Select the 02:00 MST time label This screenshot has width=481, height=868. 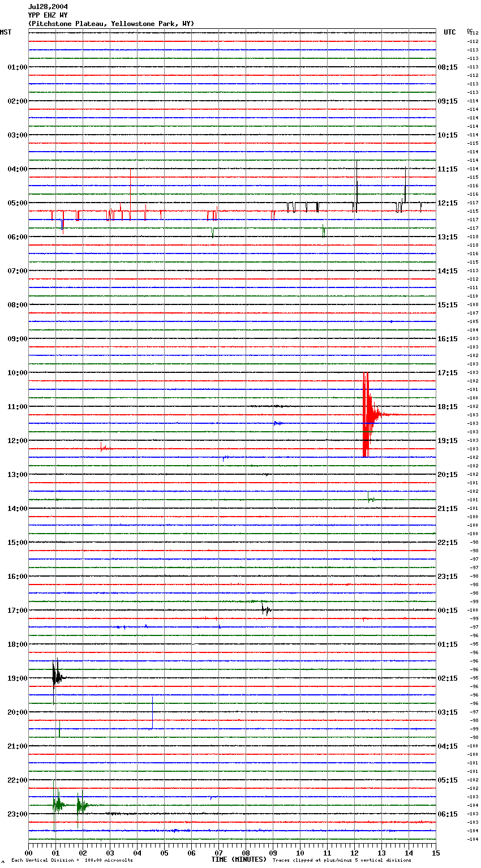(x=17, y=101)
